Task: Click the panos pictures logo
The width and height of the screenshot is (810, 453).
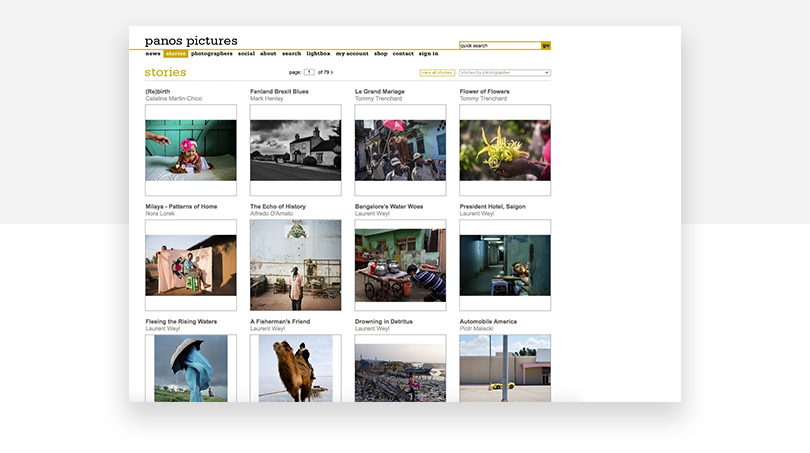Action: [x=191, y=41]
